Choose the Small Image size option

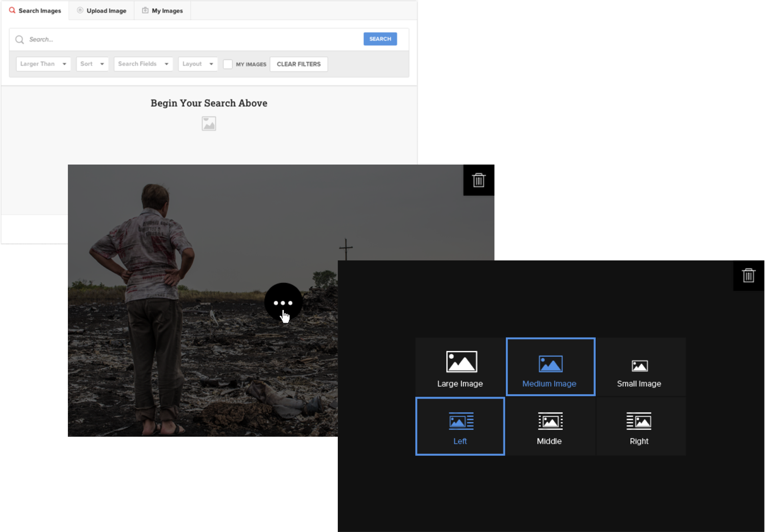[x=640, y=367]
